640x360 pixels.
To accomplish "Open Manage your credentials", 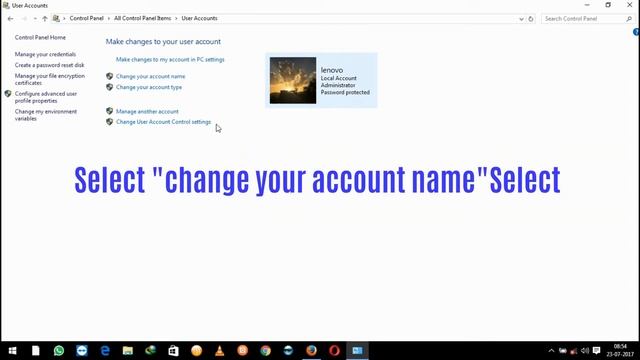I will [45, 54].
